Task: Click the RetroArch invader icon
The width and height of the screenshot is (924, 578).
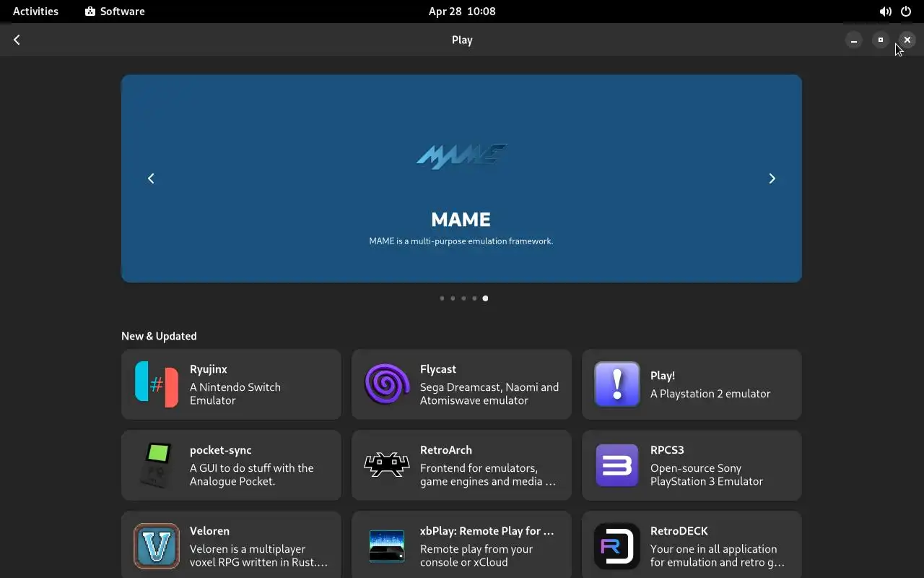Action: pyautogui.click(x=387, y=465)
